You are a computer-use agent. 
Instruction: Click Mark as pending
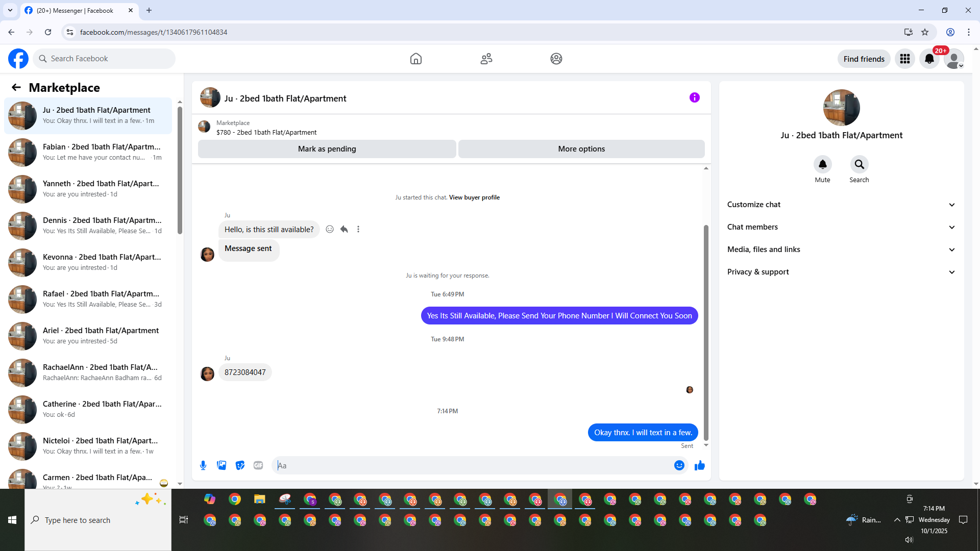pos(327,149)
